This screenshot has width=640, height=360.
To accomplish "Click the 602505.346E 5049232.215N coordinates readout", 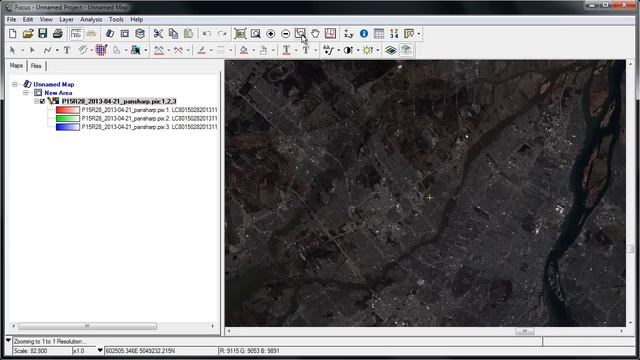I will pos(161,351).
